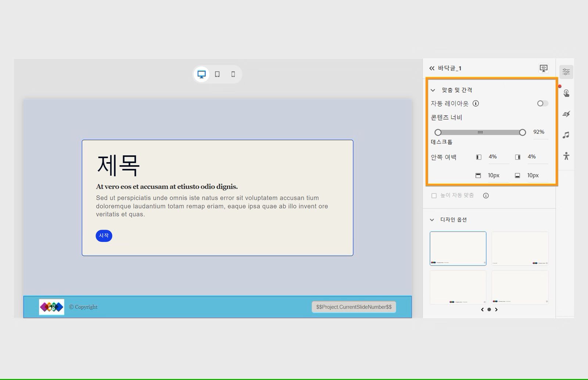Click the info icon beside 높이 자동 맞춤

(485, 195)
